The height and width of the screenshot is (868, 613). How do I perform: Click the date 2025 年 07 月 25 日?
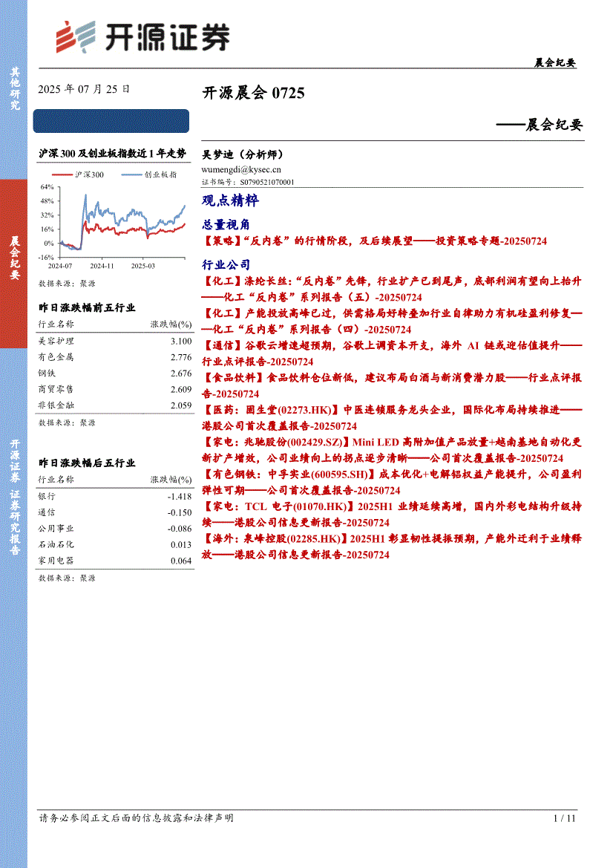tap(84, 89)
